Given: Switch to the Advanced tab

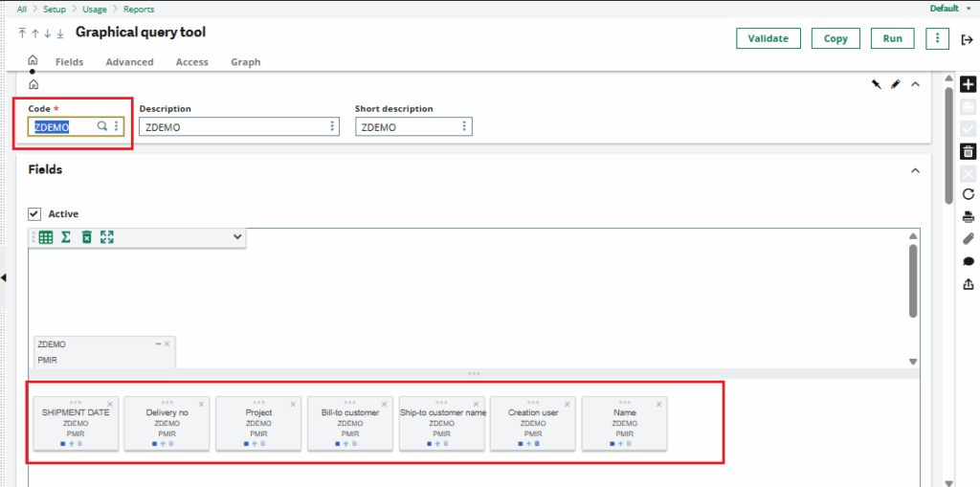Looking at the screenshot, I should (x=129, y=62).
